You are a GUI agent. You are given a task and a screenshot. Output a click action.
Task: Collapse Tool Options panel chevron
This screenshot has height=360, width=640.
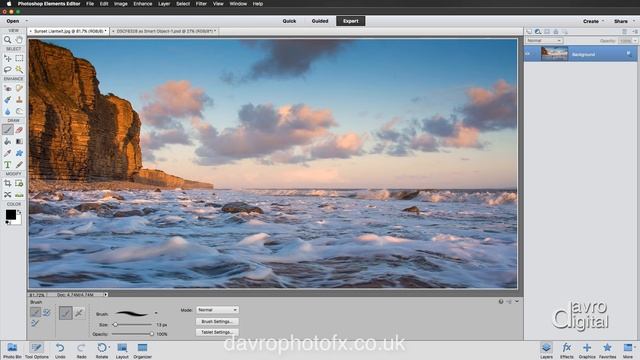click(x=517, y=301)
